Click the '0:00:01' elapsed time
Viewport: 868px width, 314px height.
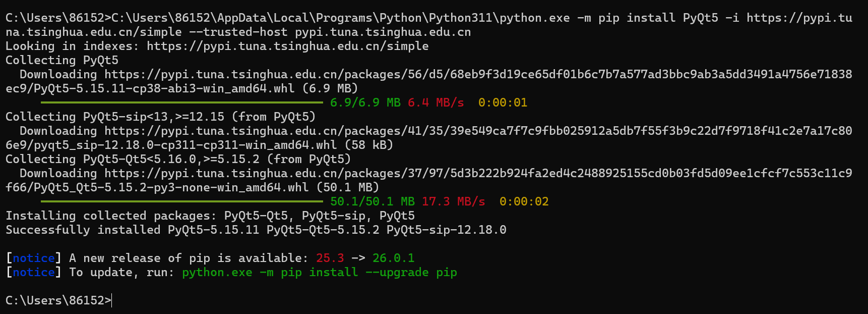point(503,102)
